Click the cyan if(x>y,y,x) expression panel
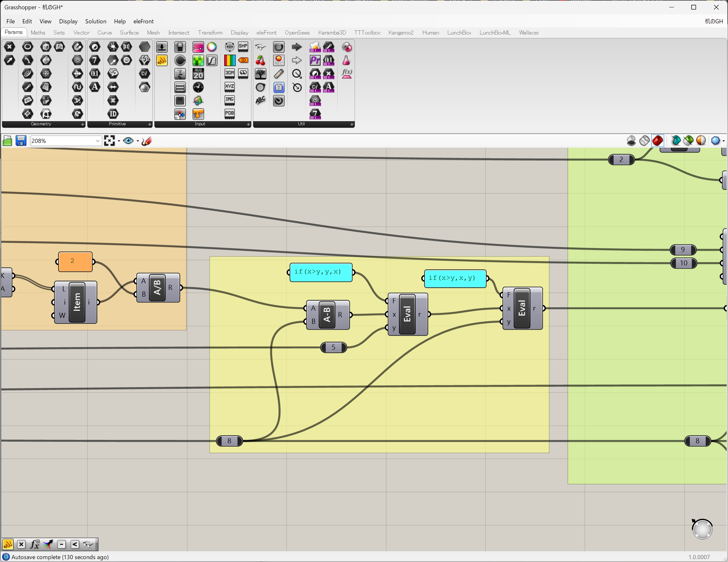This screenshot has width=728, height=562. (x=320, y=272)
